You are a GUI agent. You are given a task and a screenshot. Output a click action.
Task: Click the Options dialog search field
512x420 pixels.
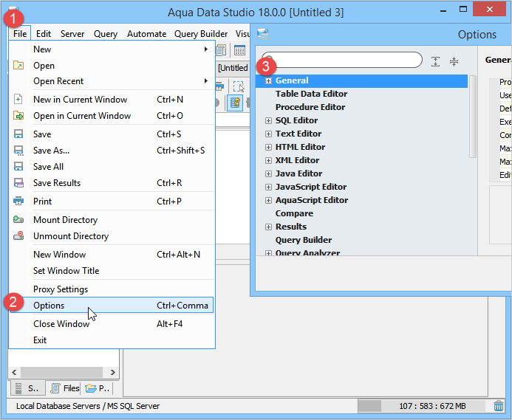pyautogui.click(x=341, y=60)
